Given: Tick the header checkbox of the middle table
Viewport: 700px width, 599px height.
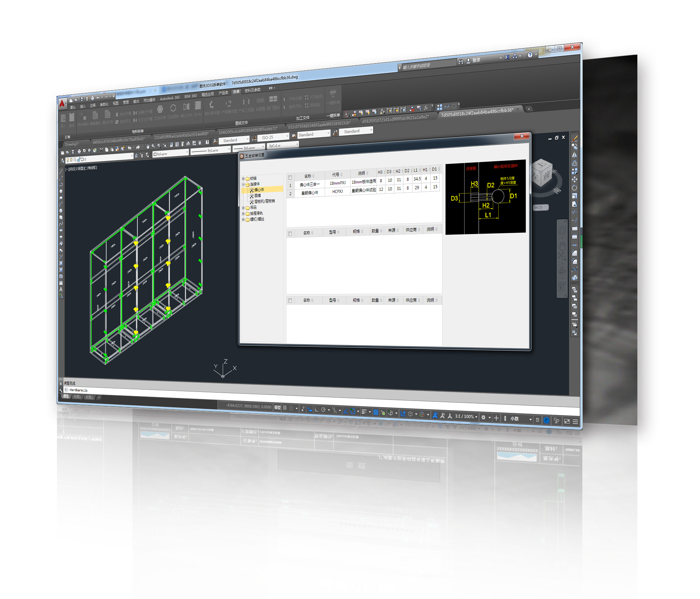Looking at the screenshot, I should point(290,234).
